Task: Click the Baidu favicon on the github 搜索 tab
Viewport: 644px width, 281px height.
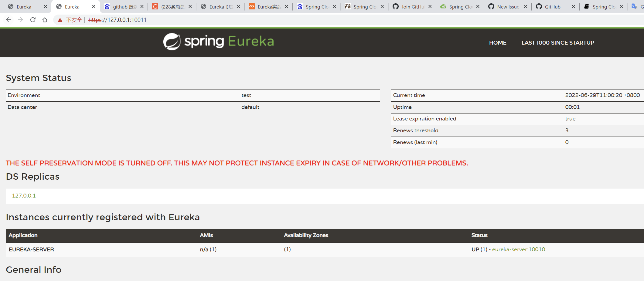Action: [x=107, y=6]
